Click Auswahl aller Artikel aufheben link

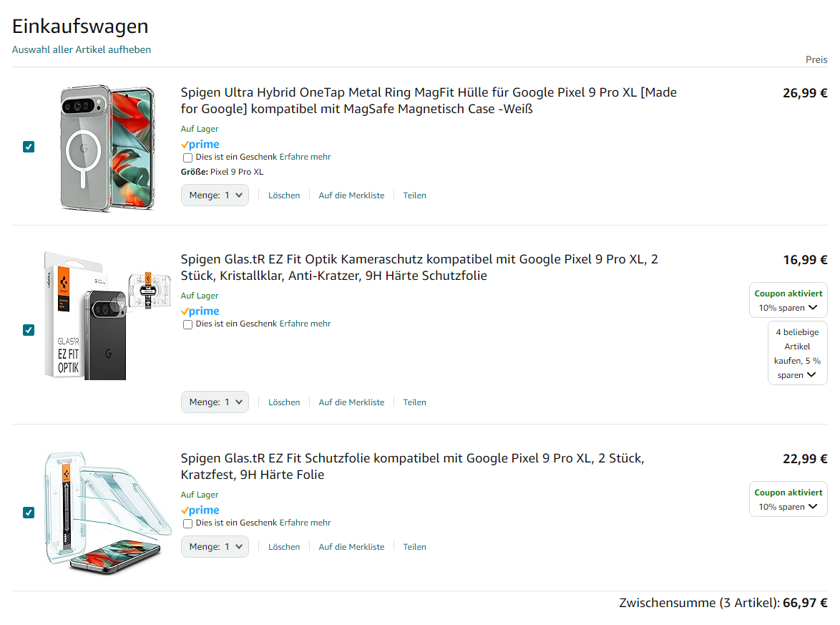click(82, 50)
